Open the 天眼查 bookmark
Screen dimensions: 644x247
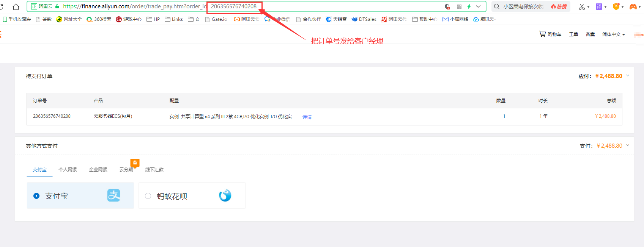click(336, 19)
